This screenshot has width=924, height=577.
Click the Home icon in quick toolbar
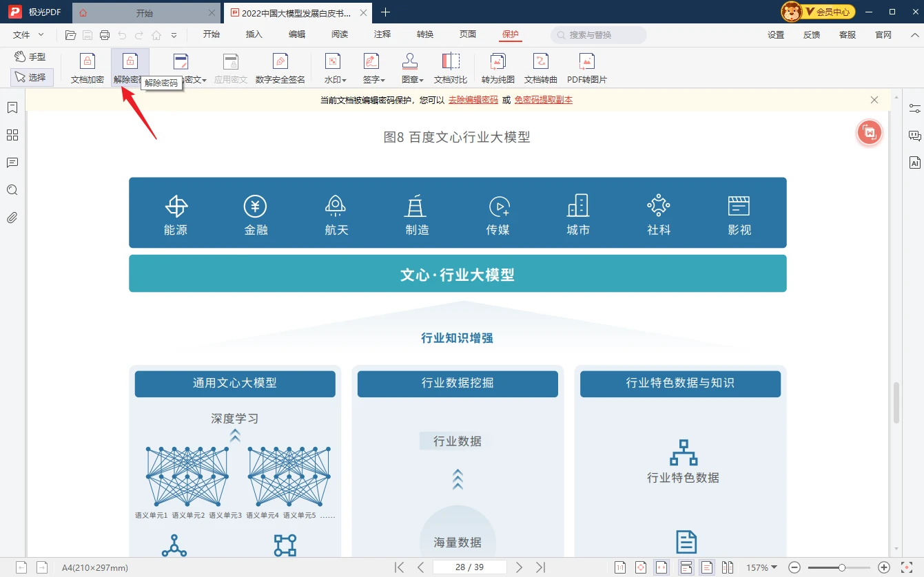point(156,35)
